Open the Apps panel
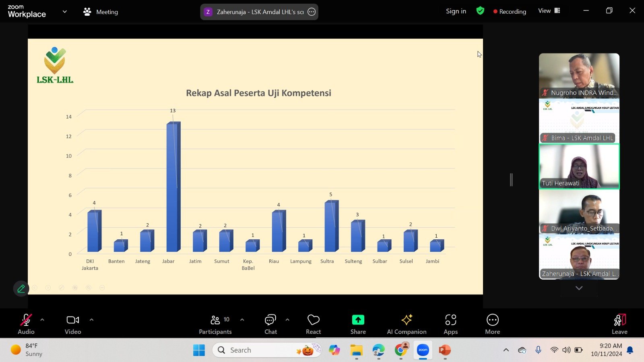This screenshot has height=362, width=644. 450,324
